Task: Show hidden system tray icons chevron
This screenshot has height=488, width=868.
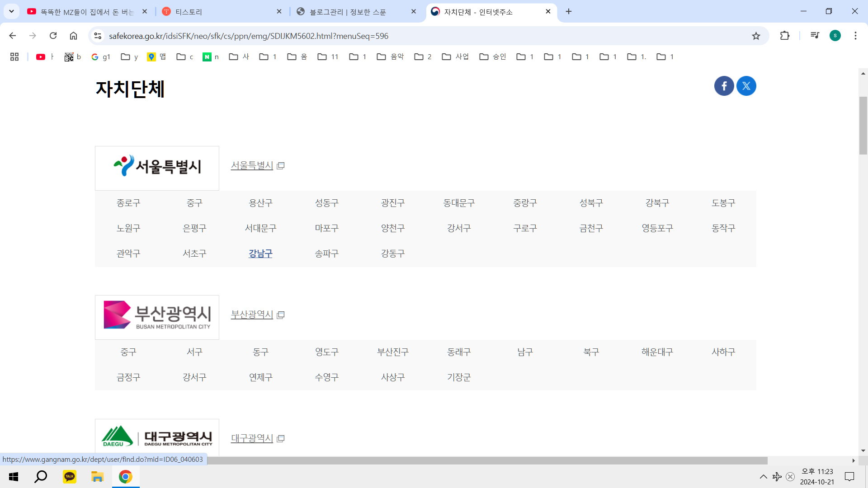Action: pos(763,477)
